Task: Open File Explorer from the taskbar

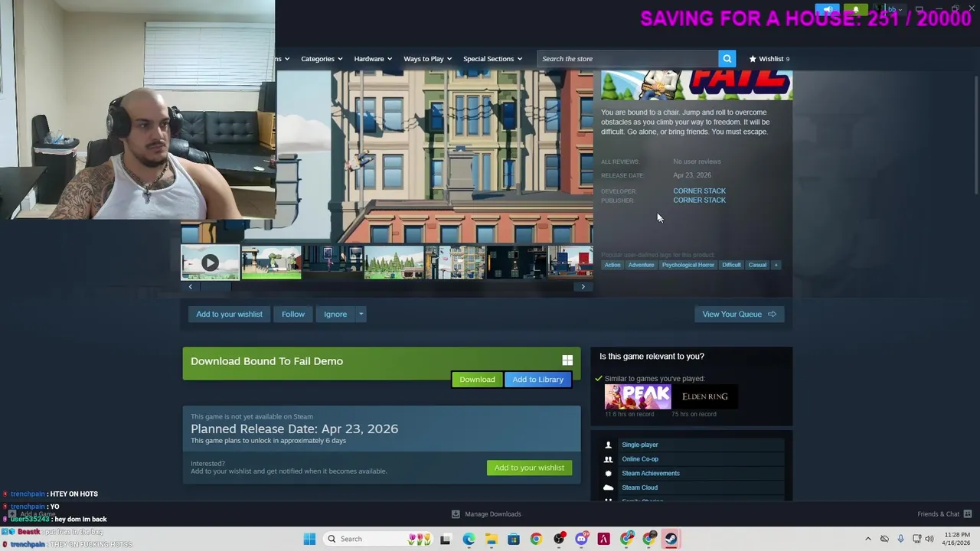Action: [x=491, y=539]
